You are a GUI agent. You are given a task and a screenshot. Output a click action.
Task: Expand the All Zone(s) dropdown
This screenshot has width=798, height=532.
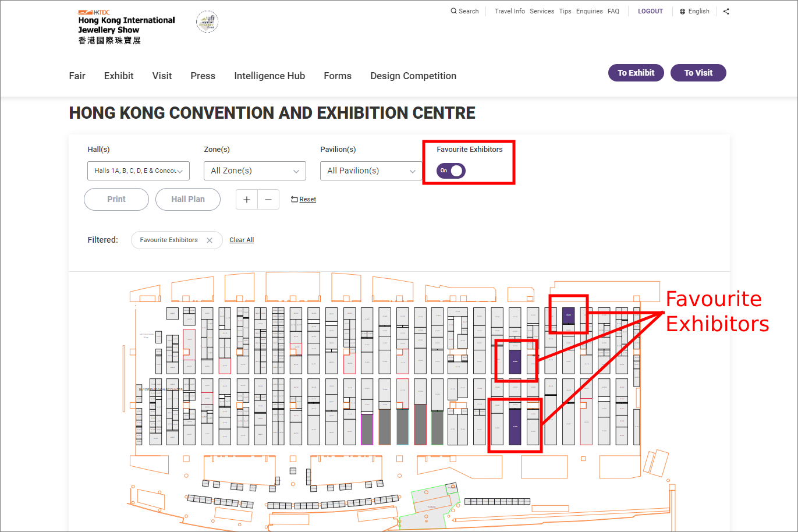(x=255, y=171)
